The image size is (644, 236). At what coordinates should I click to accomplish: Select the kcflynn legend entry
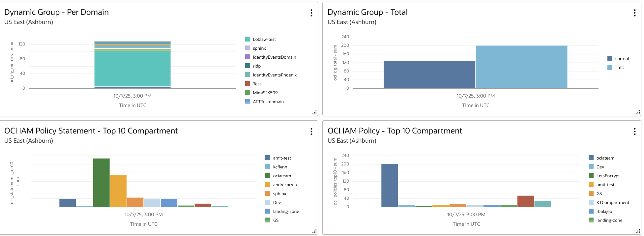tap(280, 167)
